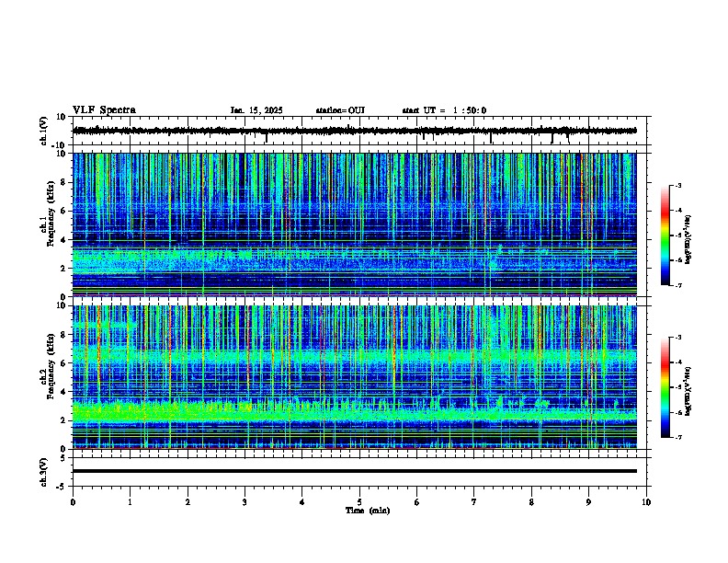The image size is (728, 563).
Task: Select the "Time (min)" x-axis label
Action: tap(368, 511)
